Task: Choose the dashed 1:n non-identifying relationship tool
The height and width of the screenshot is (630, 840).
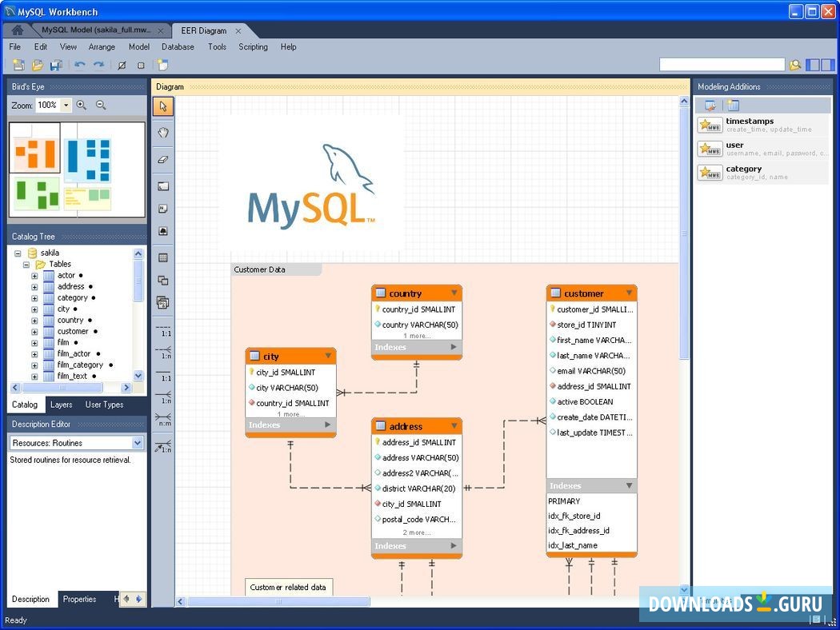Action: click(163, 353)
